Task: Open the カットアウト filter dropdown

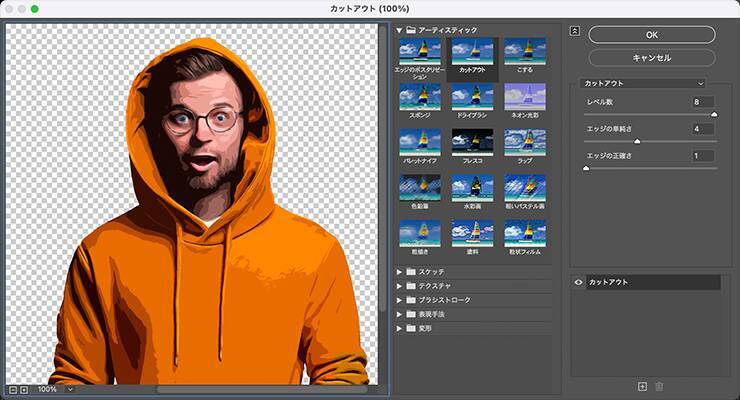Action: pos(644,83)
